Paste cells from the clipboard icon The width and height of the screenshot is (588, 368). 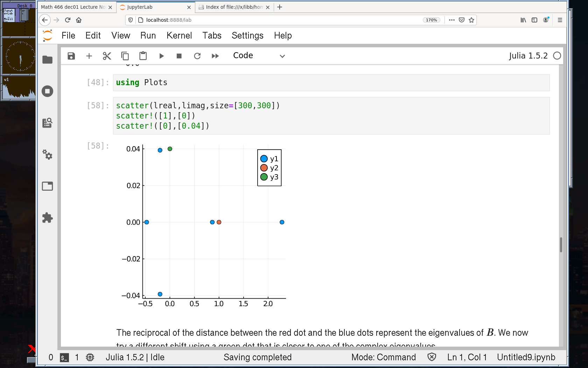coord(143,56)
